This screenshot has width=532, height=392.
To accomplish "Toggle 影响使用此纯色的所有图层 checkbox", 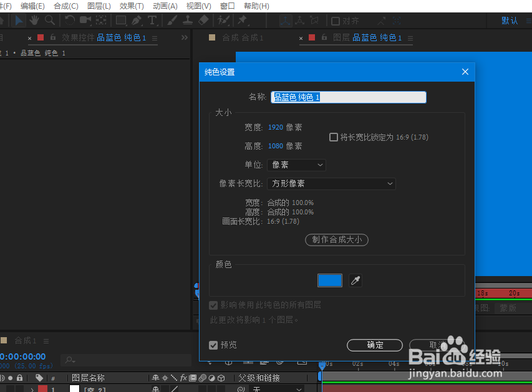I will [213, 305].
